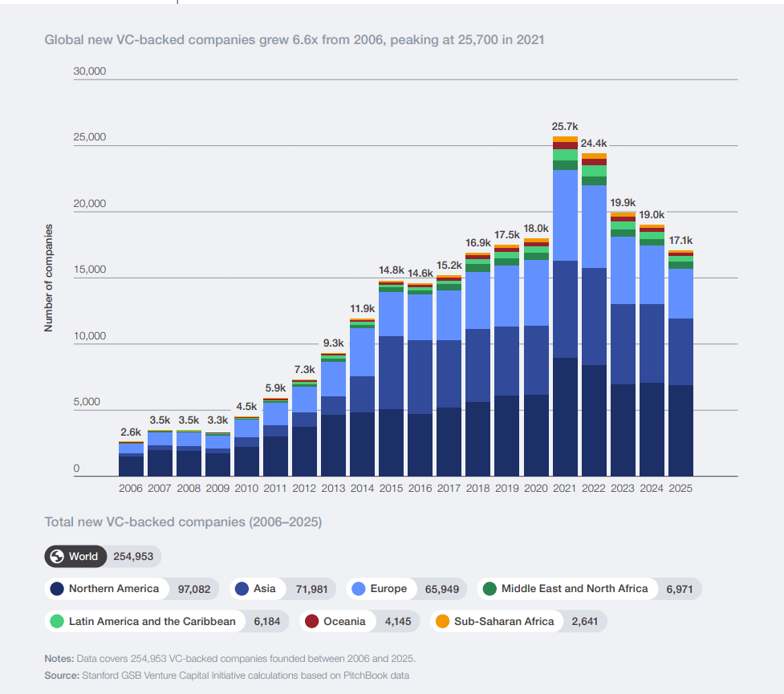This screenshot has height=694, width=784.
Task: Click the 254,953 World total value
Action: (133, 557)
